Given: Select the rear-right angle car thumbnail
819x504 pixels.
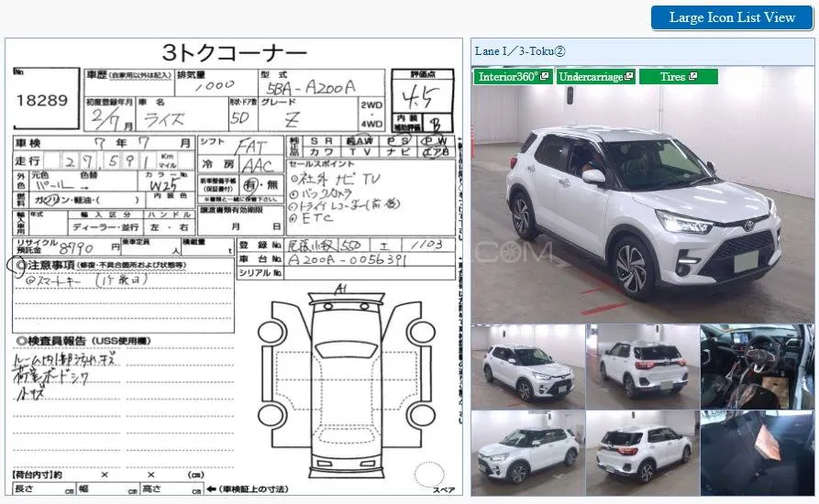Looking at the screenshot, I should point(643,453).
